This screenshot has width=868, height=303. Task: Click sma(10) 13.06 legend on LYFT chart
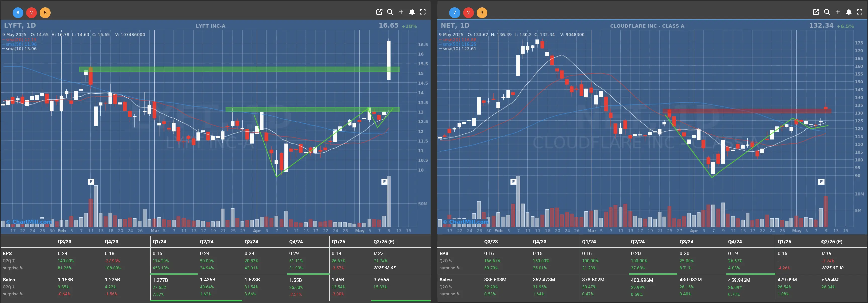click(19, 49)
